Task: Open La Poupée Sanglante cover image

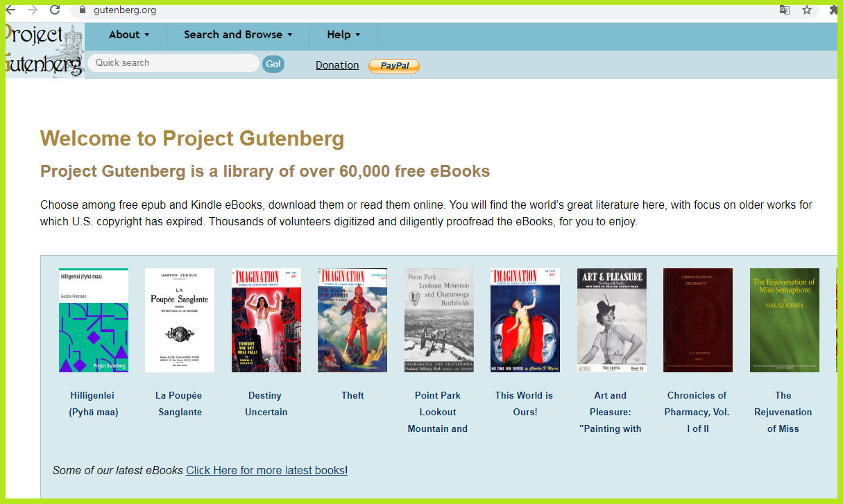Action: coord(180,320)
